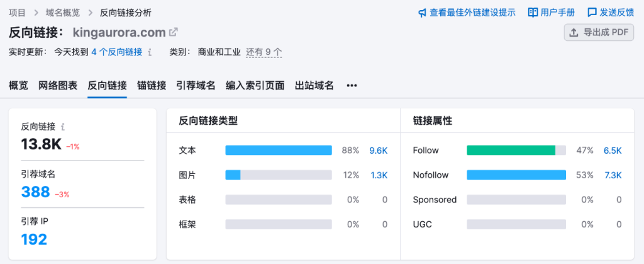The width and height of the screenshot is (644, 264).
Task: Click 53% Nofollow percentage
Action: click(x=585, y=175)
